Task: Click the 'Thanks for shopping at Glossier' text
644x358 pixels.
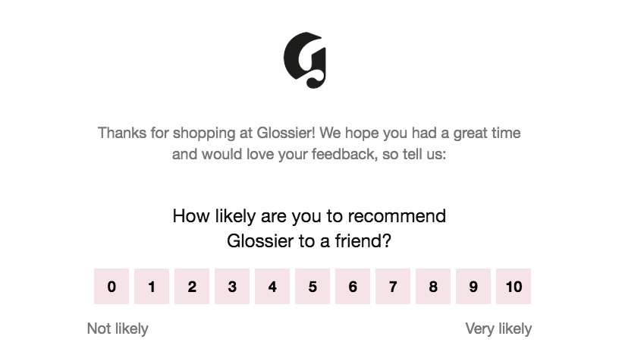Action: pos(206,133)
